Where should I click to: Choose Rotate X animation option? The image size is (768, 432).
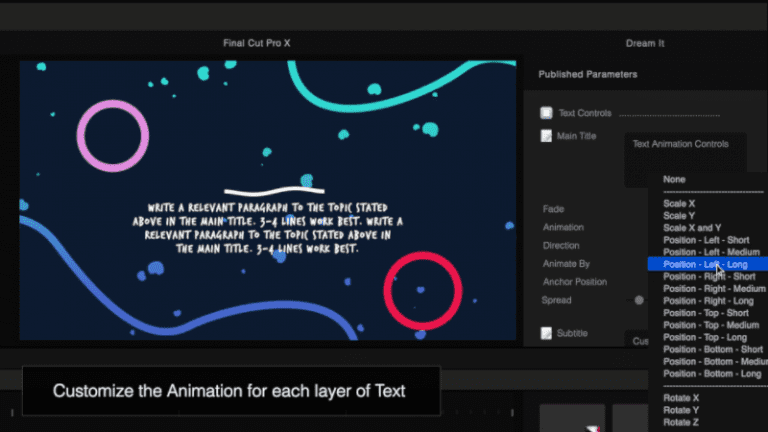click(681, 398)
